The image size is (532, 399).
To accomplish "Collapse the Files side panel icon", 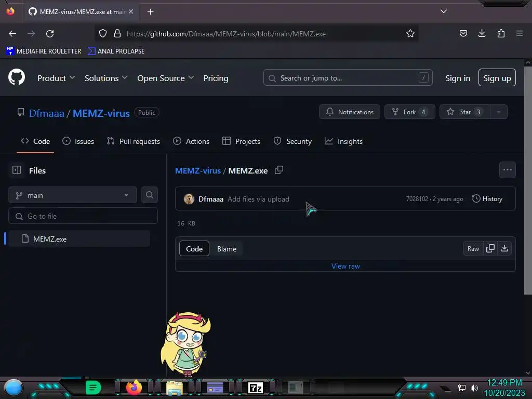I will [x=17, y=170].
